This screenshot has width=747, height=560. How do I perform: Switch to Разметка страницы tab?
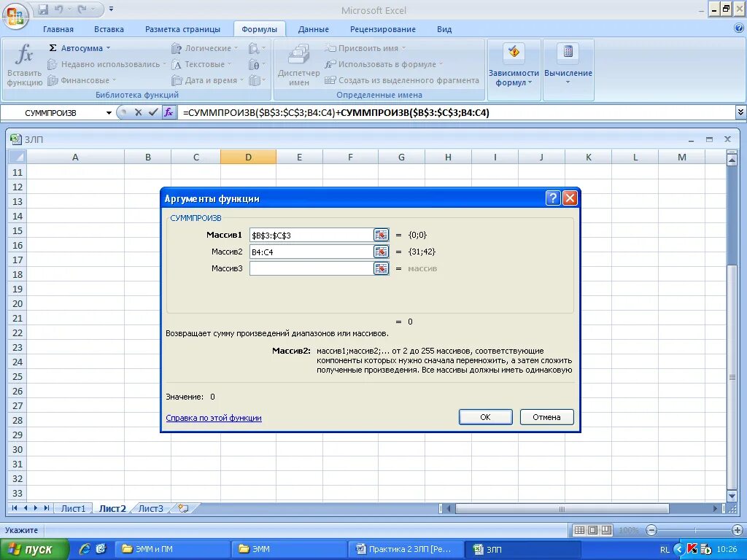click(182, 29)
